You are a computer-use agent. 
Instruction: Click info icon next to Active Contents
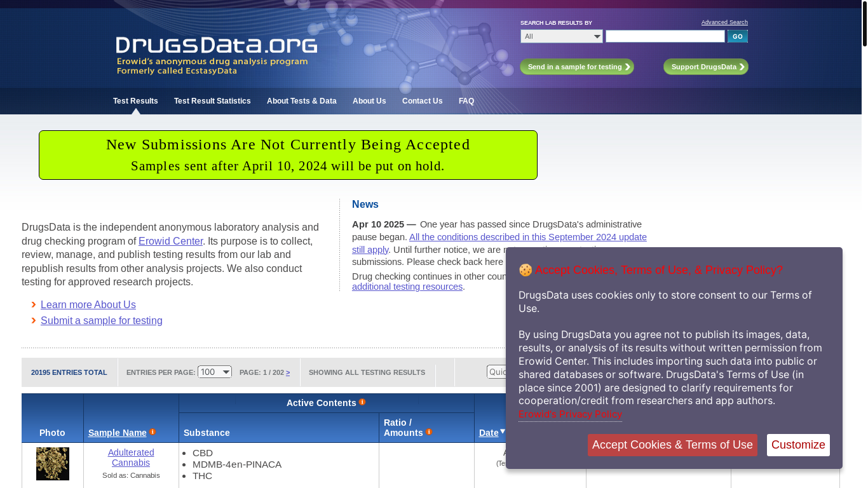point(362,402)
